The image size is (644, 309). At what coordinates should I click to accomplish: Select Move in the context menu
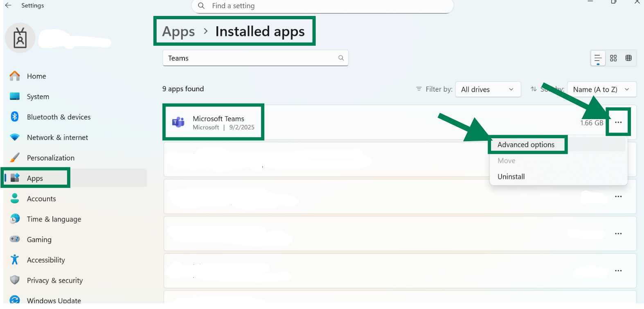[x=506, y=161]
